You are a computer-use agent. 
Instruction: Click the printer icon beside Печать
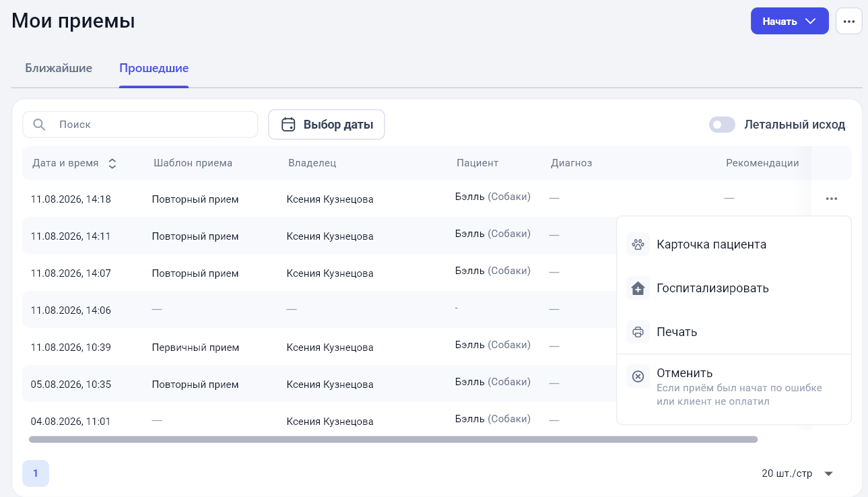click(x=638, y=332)
